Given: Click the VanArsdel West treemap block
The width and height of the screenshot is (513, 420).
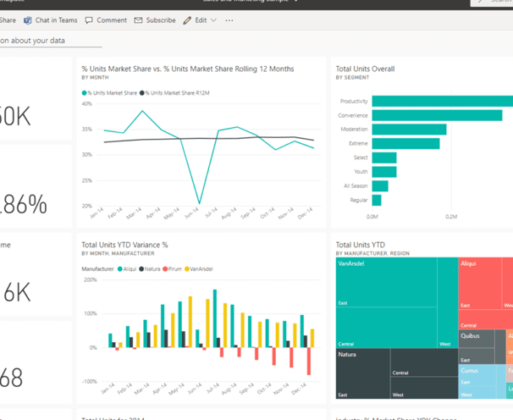Looking at the screenshot, I should [448, 303].
